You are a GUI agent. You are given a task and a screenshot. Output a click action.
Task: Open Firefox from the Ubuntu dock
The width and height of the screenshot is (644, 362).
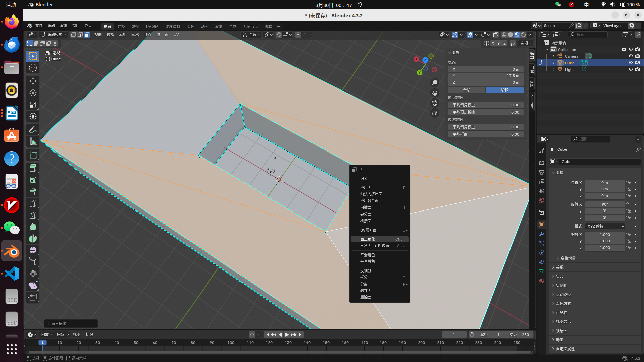12,22
